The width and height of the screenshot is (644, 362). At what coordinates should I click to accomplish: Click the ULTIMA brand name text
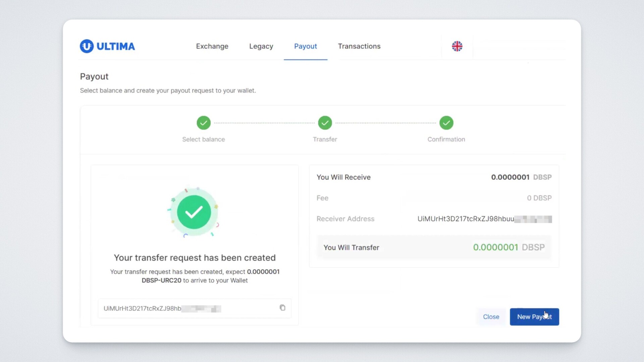pos(116,46)
